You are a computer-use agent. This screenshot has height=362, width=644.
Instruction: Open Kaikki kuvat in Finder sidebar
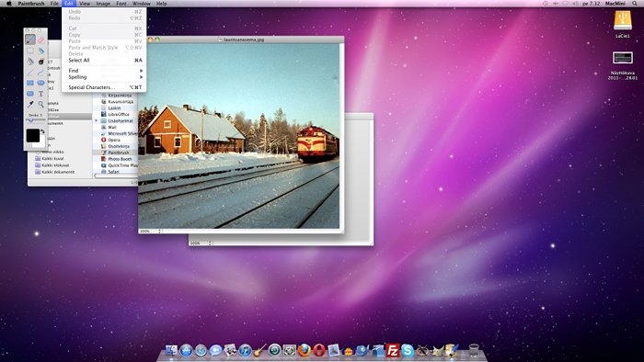[53, 158]
